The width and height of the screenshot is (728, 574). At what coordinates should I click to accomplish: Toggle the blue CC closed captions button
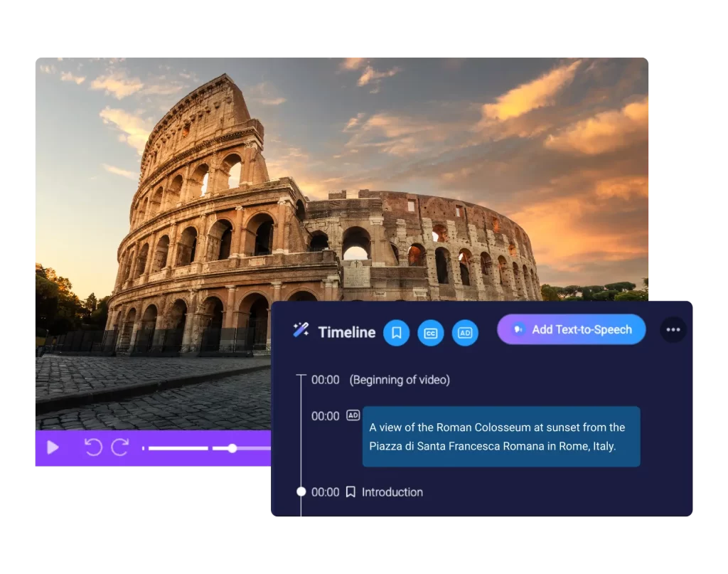tap(431, 332)
